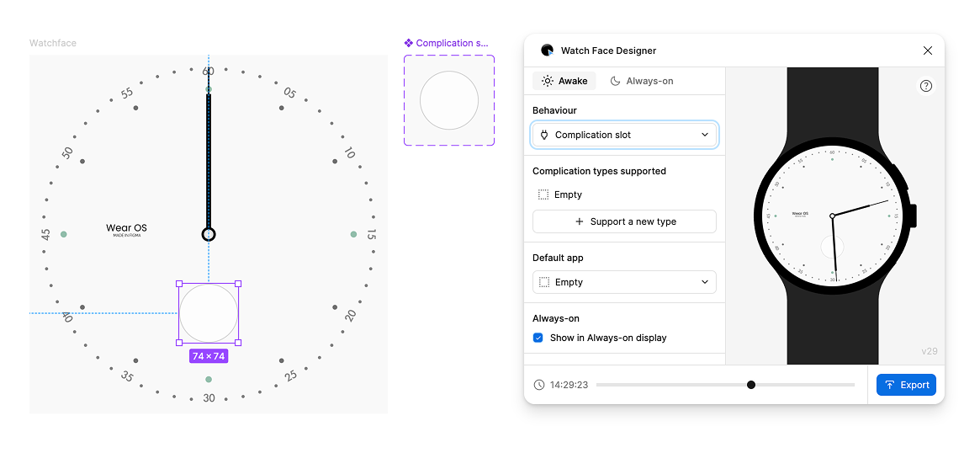980x453 pixels.
Task: Close the Watch Face Designer panel
Action: pos(927,51)
